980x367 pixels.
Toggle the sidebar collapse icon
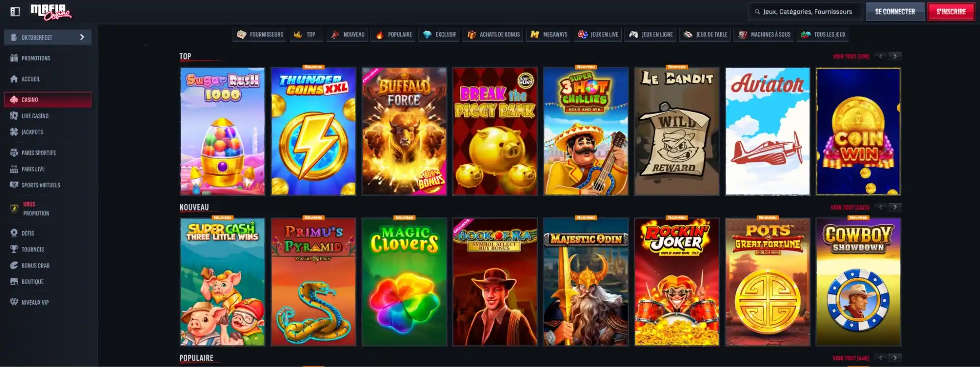[x=15, y=12]
